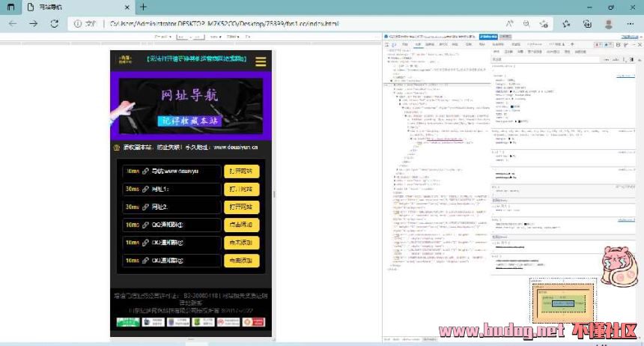The width and height of the screenshot is (644, 346).
Task: Click the 打开网站 button beside 网址2
Action: coord(241,207)
